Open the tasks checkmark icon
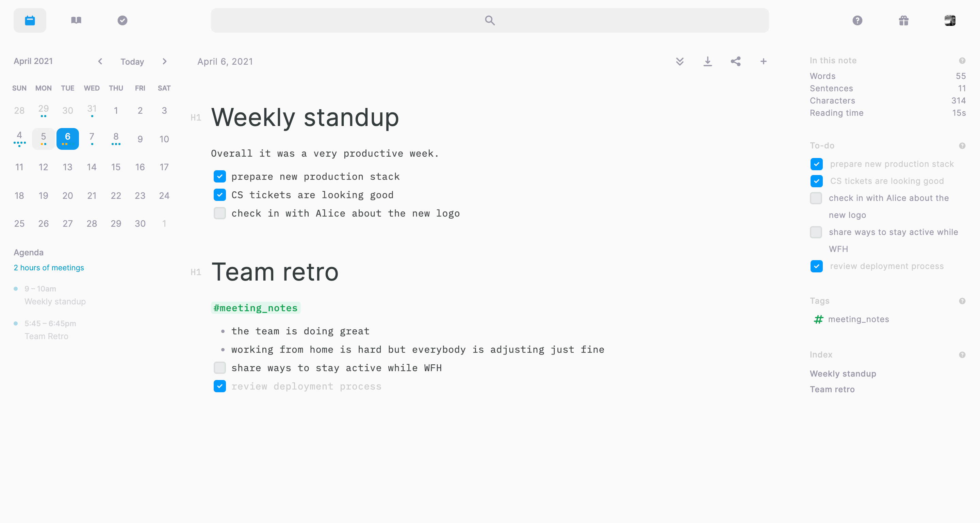The height and width of the screenshot is (523, 980). point(122,20)
